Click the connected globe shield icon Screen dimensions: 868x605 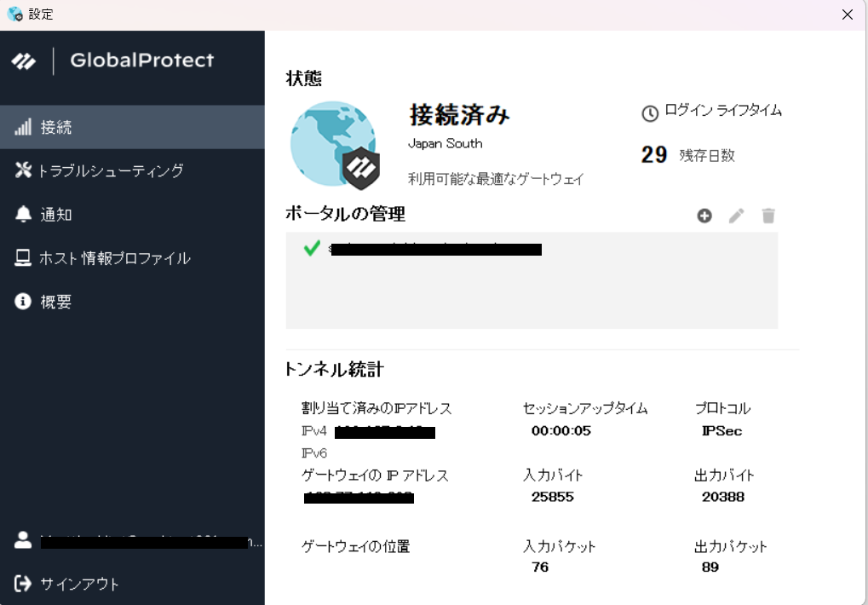point(334,145)
